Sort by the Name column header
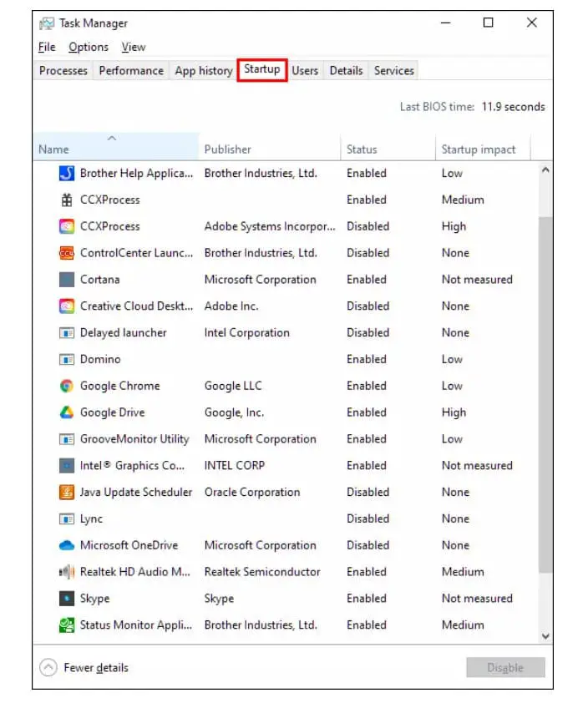Viewport: 588px width, 703px height. click(x=116, y=147)
